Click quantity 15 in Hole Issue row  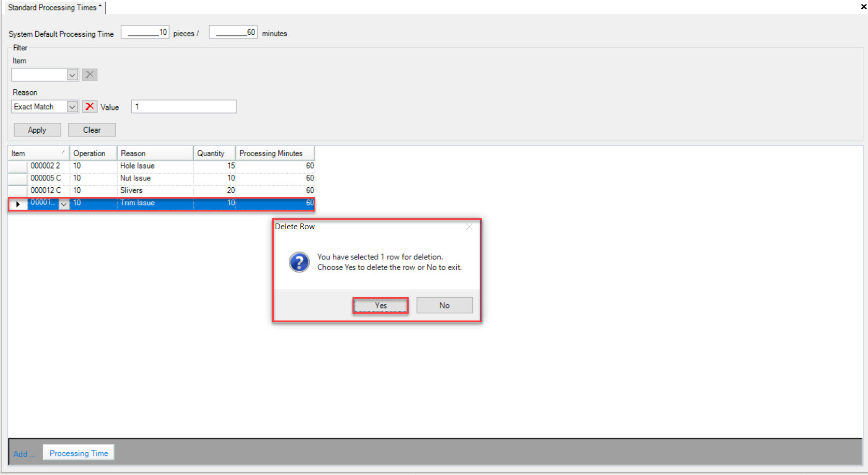click(215, 166)
